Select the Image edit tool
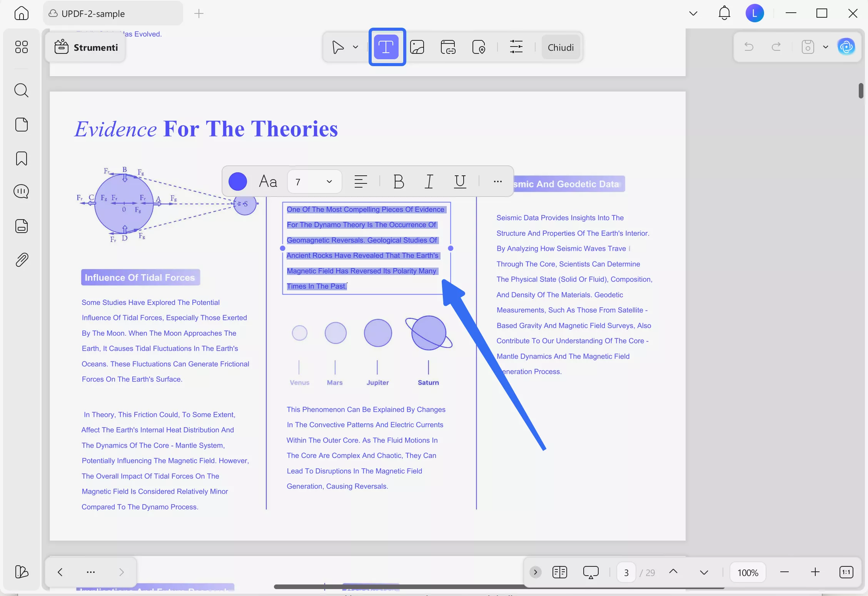The width and height of the screenshot is (868, 596). pyautogui.click(x=417, y=47)
